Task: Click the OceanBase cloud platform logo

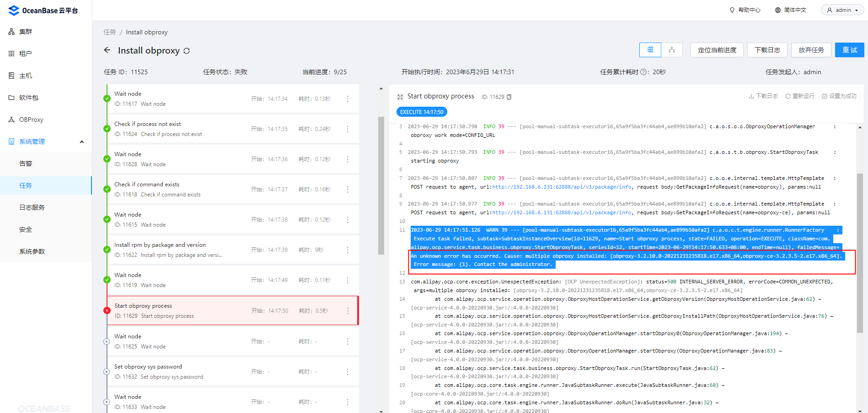Action: pyautogui.click(x=43, y=10)
